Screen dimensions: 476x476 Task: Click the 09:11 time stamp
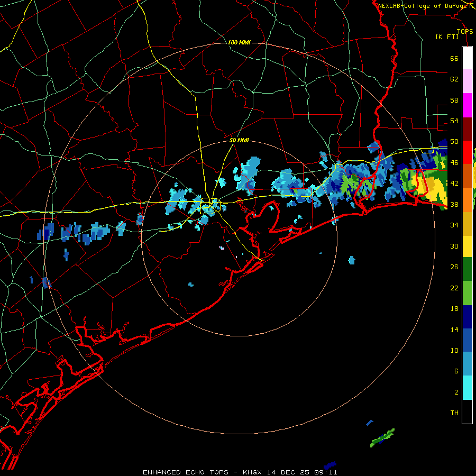coord(326,472)
